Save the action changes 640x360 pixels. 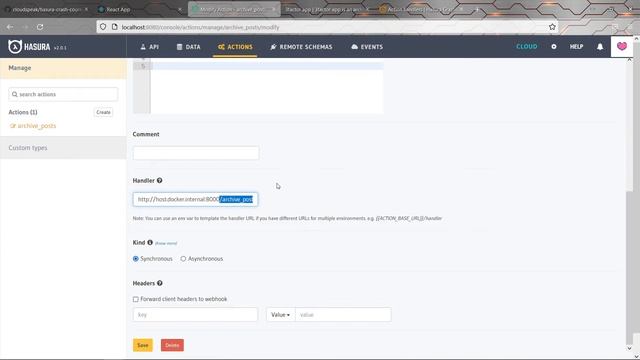(143, 345)
